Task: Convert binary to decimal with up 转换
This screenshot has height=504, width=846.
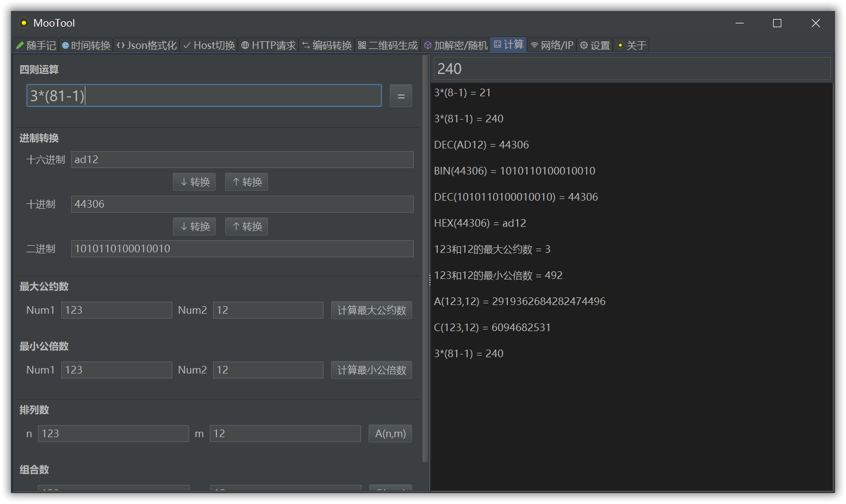Action: point(247,227)
